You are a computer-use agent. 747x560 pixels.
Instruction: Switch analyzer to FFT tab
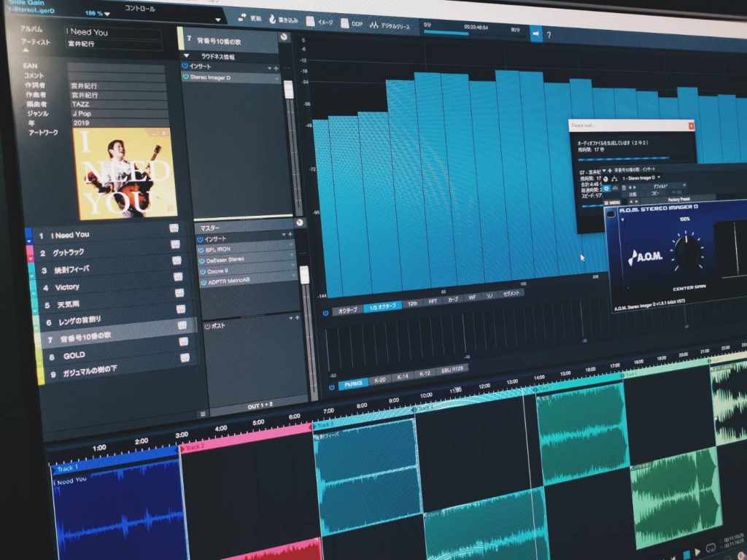click(433, 301)
